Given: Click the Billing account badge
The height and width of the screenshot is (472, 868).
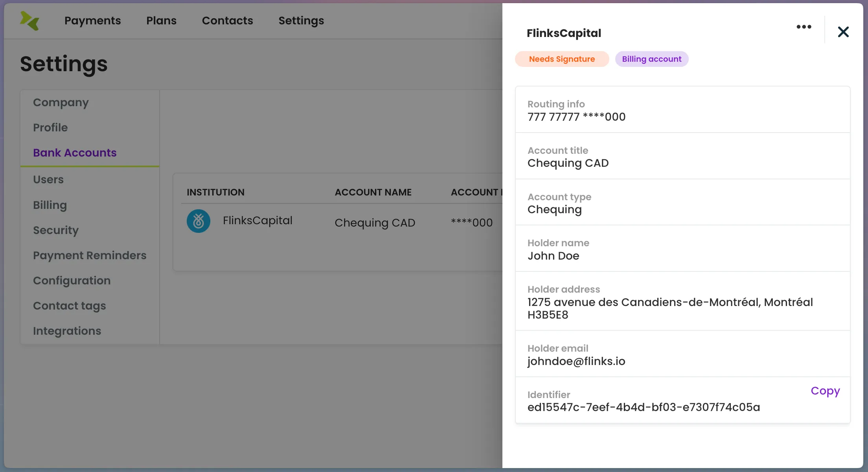Looking at the screenshot, I should [x=652, y=59].
